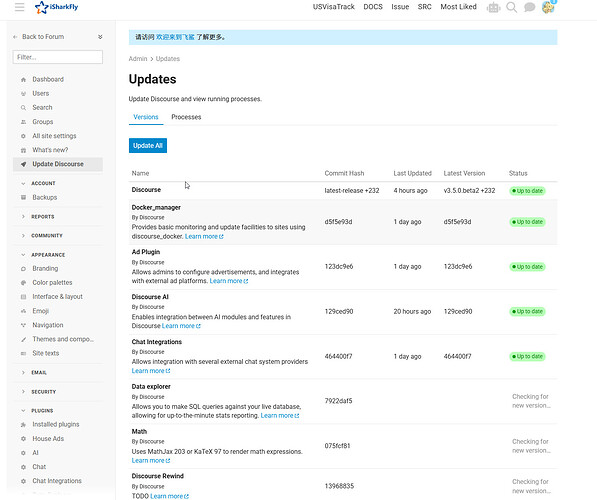
Task: Click the Installed plugins plug icon
Action: click(23, 425)
